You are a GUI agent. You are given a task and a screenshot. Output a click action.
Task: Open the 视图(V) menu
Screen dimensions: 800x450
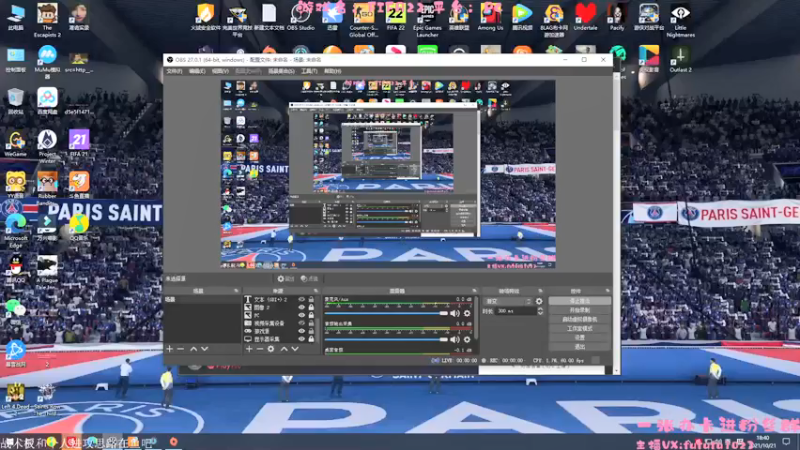[x=220, y=71]
